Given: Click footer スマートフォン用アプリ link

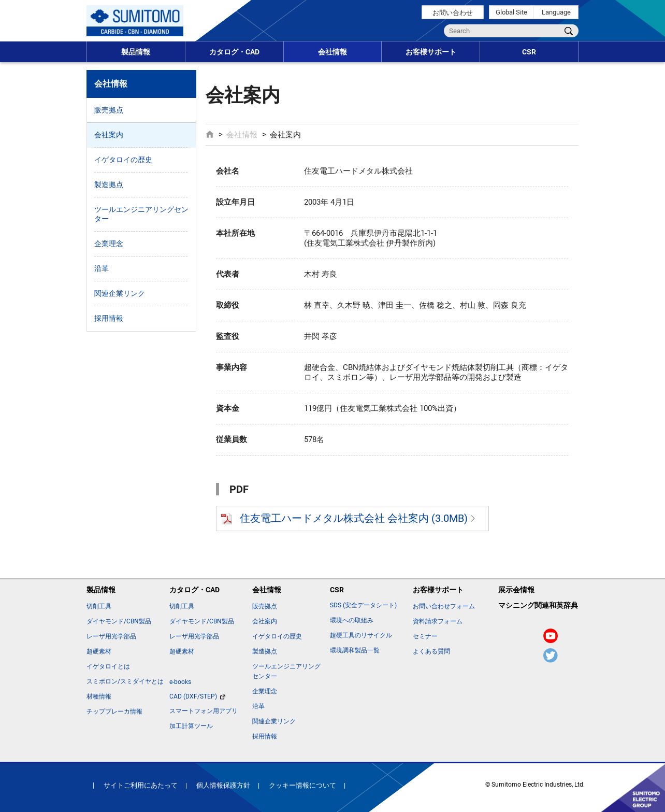Looking at the screenshot, I should click(204, 711).
